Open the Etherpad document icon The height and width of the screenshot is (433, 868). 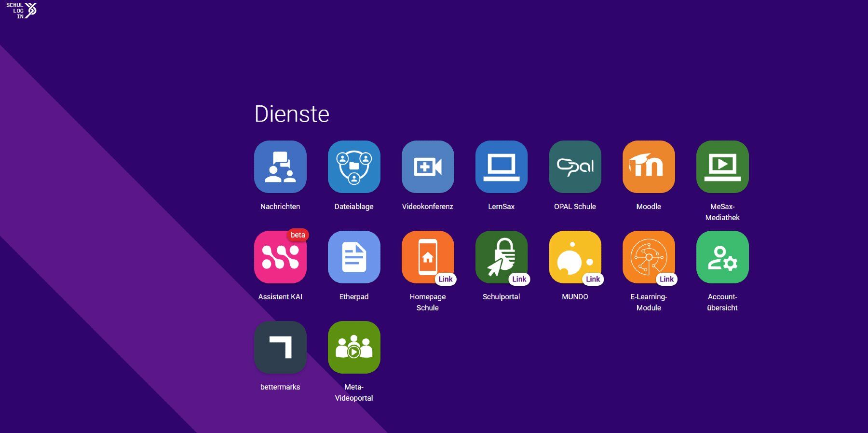point(354,257)
